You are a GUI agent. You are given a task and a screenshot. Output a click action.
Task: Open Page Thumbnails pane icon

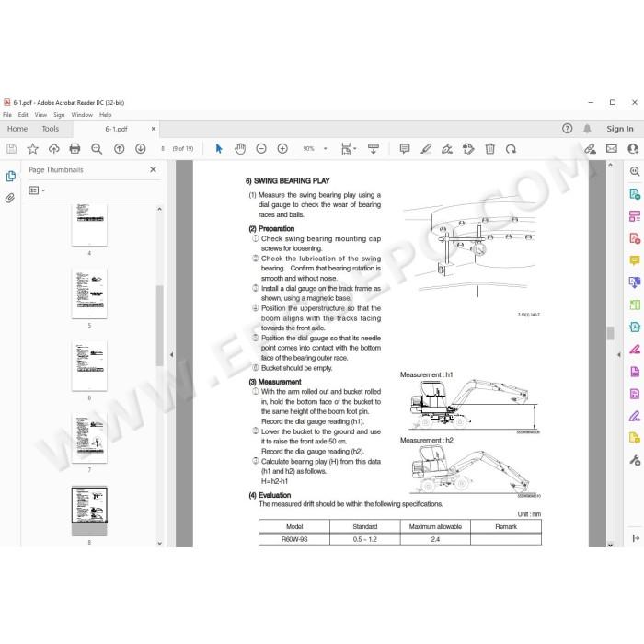click(x=11, y=177)
